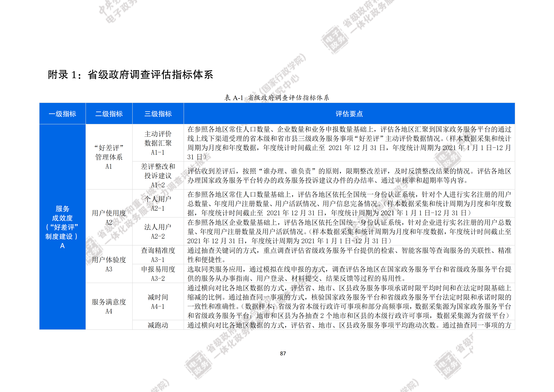This screenshot has height=392, width=554.
Task: Click the 表 A-1 table caption
Action: tap(277, 98)
